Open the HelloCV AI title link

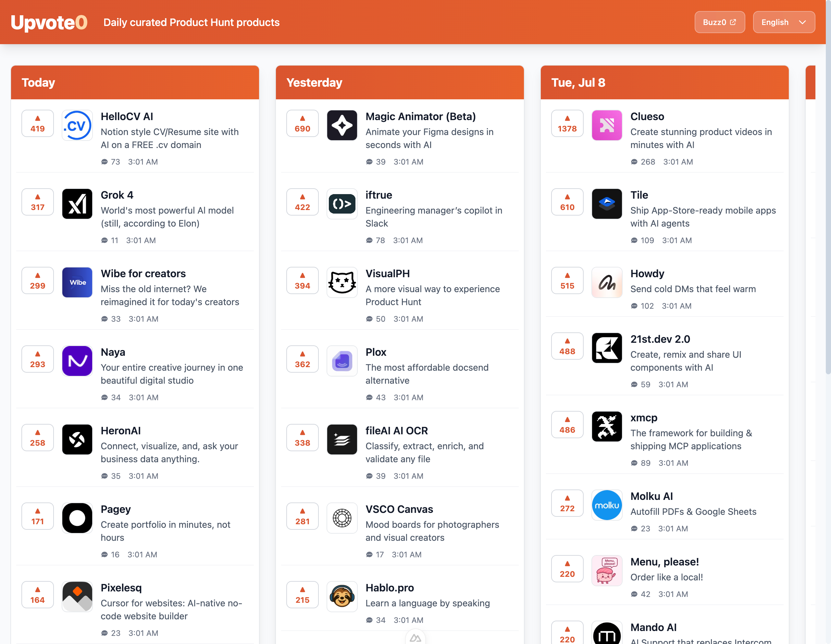coord(127,117)
